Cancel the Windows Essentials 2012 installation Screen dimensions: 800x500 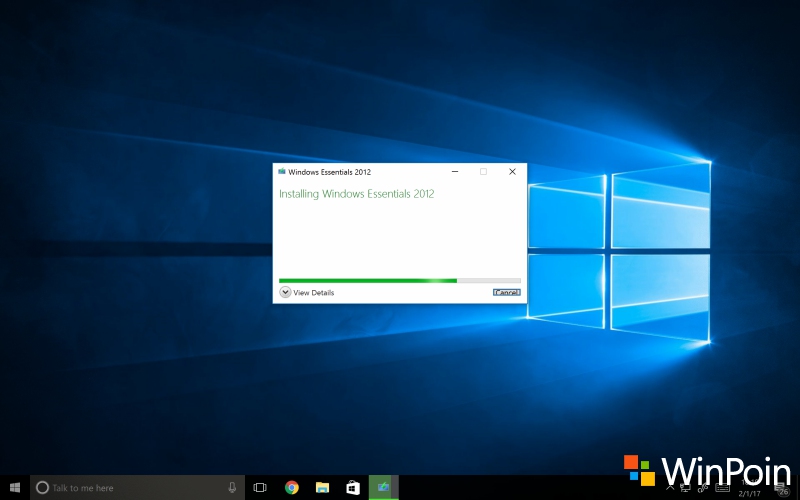[x=506, y=292]
